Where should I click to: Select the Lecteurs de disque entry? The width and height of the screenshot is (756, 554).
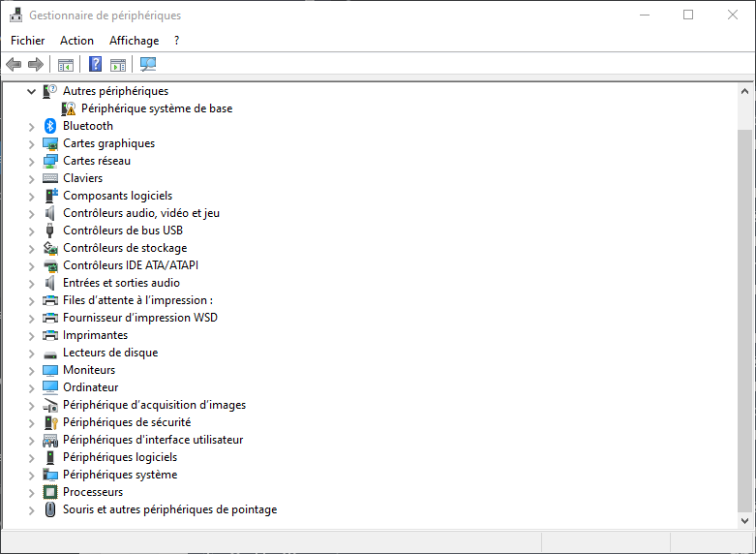pos(110,353)
